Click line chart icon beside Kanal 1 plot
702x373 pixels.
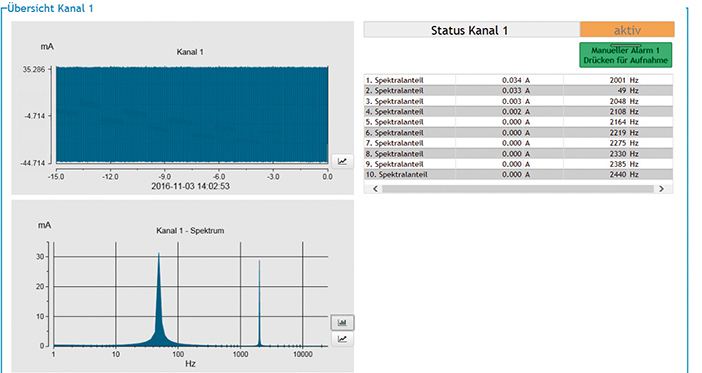(x=342, y=161)
